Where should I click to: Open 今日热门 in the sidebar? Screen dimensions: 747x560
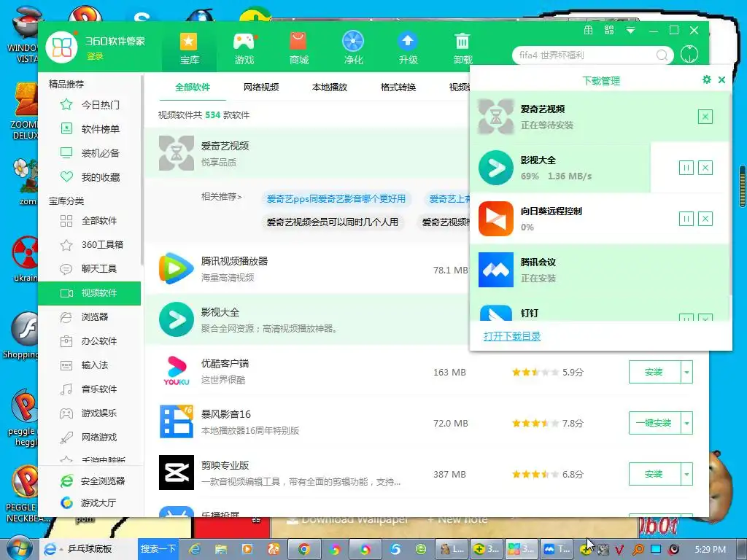[x=90, y=105]
